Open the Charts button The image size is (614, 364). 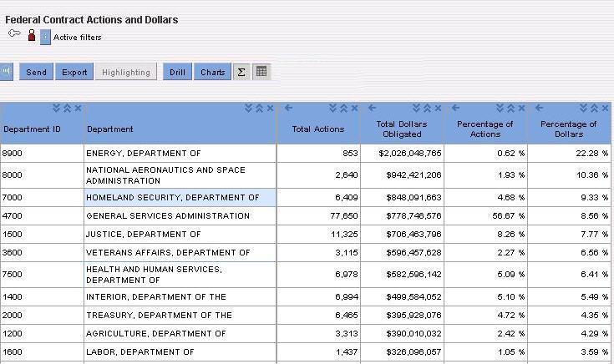[213, 72]
